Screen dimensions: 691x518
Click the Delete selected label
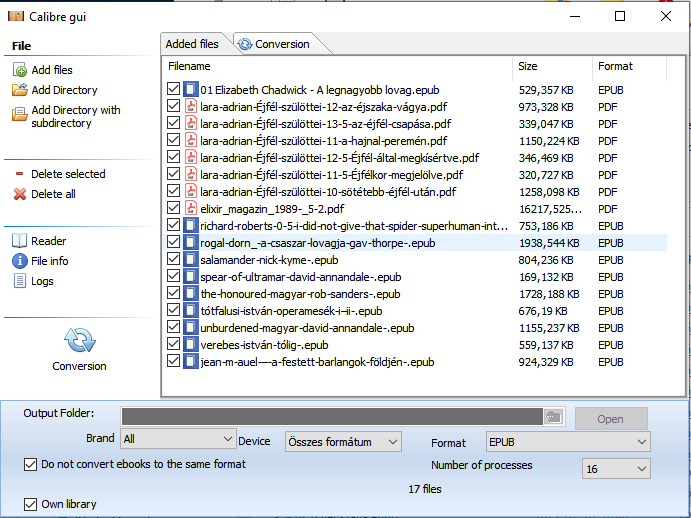tap(68, 174)
